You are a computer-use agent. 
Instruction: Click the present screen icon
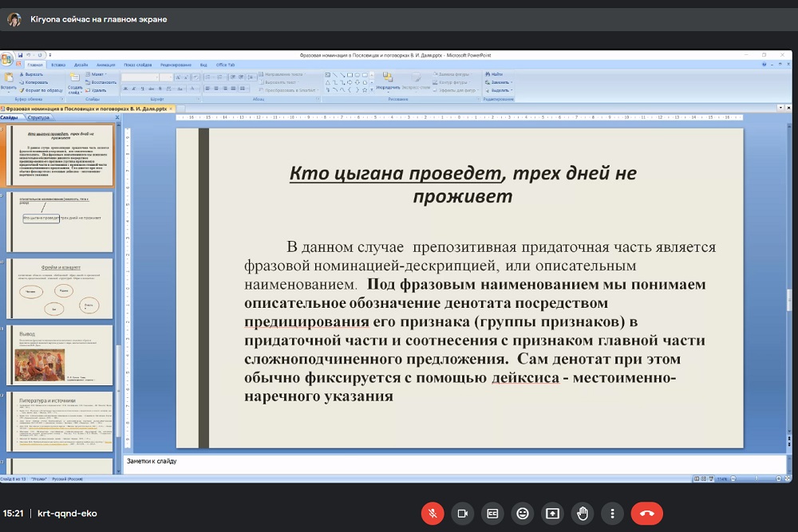552,513
